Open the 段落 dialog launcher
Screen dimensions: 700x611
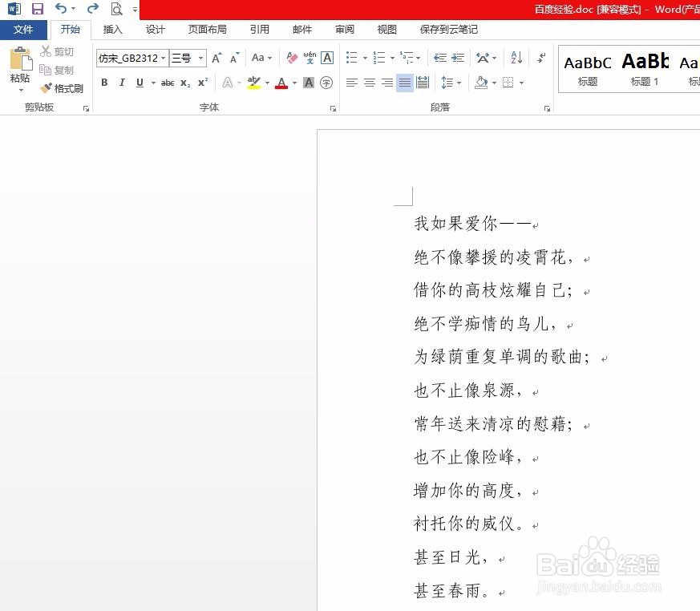[x=547, y=108]
